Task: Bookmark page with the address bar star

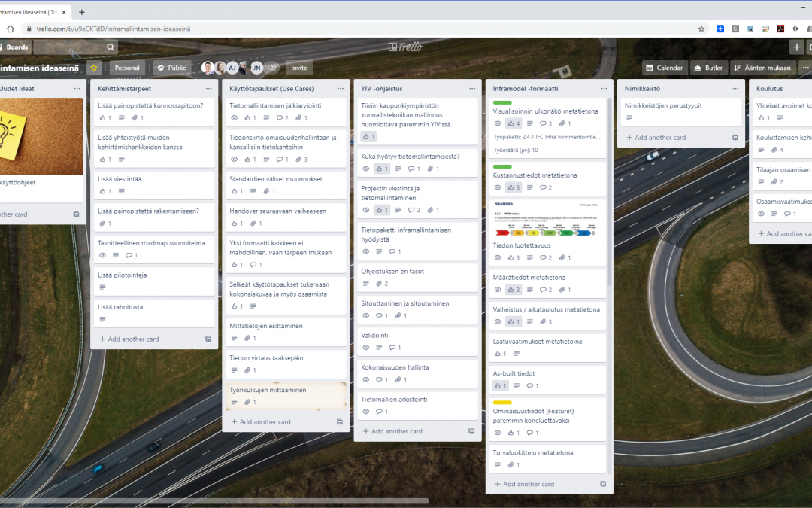Action: 701,29
